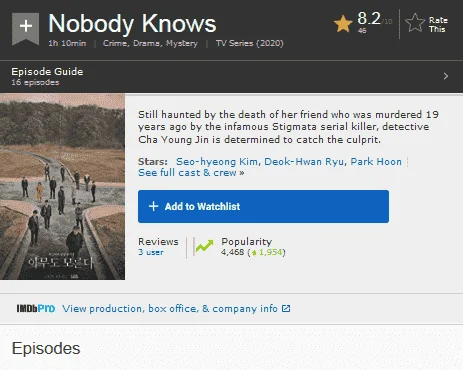Open the 3 user reviews link

151,252
